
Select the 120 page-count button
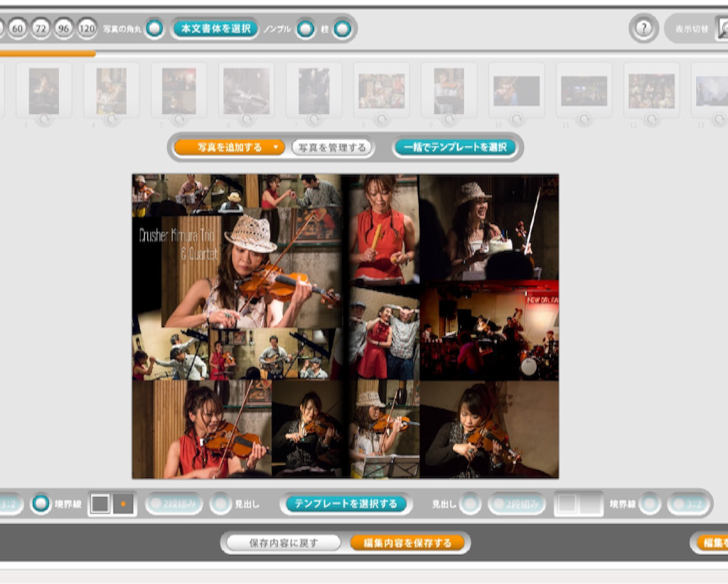point(87,28)
